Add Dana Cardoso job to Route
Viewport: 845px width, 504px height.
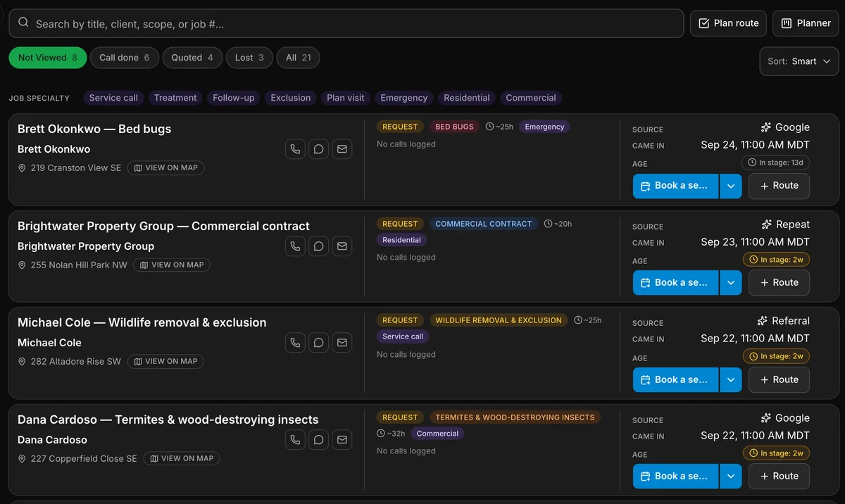coord(778,477)
